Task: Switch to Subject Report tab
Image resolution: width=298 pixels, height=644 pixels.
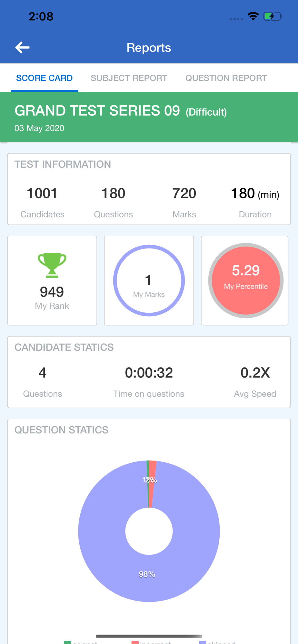Action: [x=129, y=78]
